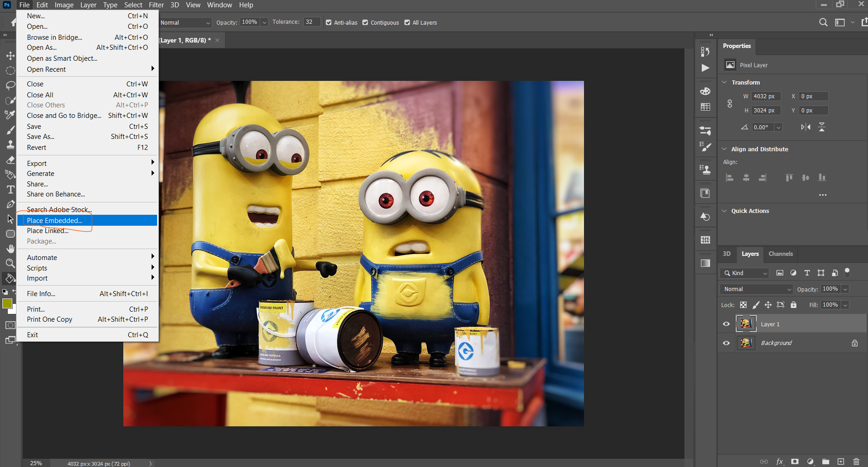Flip vertical in Transform properties

point(822,127)
